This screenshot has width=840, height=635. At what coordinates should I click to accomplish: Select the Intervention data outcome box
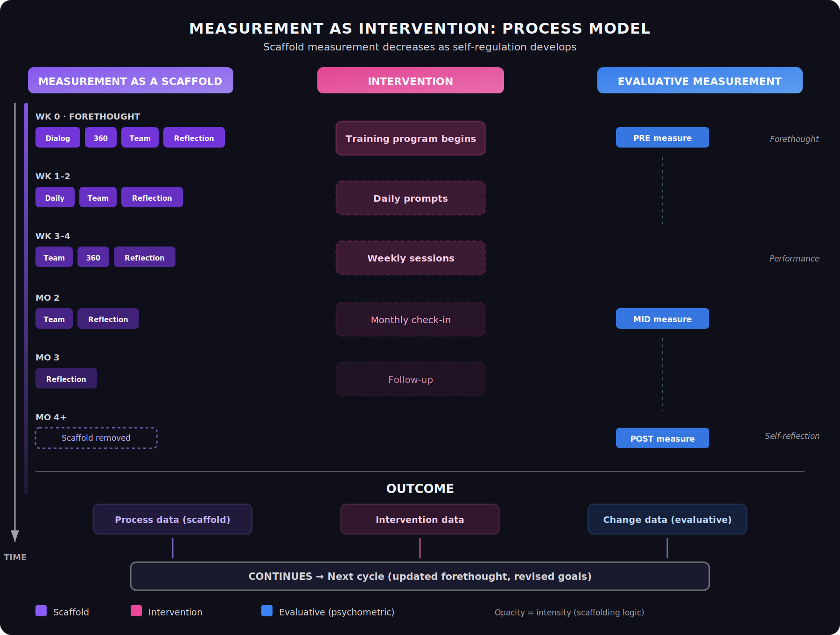420,519
